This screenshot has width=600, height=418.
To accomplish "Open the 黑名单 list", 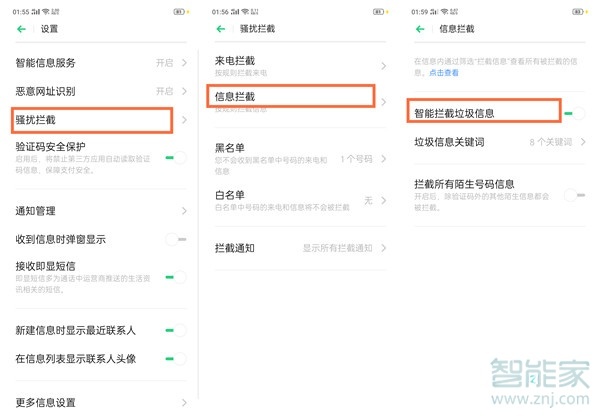I will [300, 159].
